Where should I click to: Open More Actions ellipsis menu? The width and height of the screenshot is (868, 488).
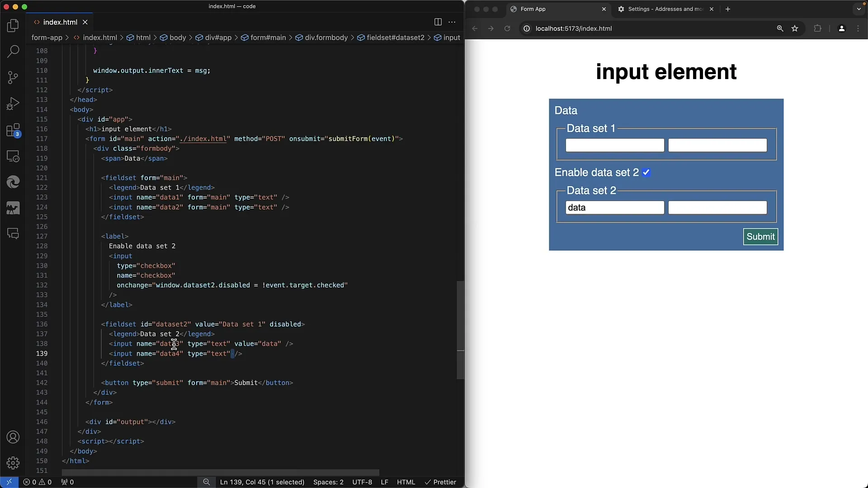(452, 21)
